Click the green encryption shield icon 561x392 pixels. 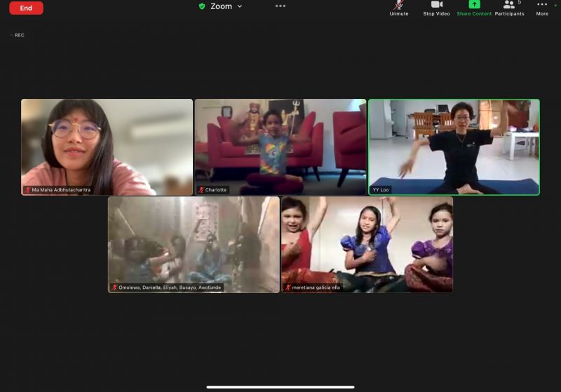point(202,6)
